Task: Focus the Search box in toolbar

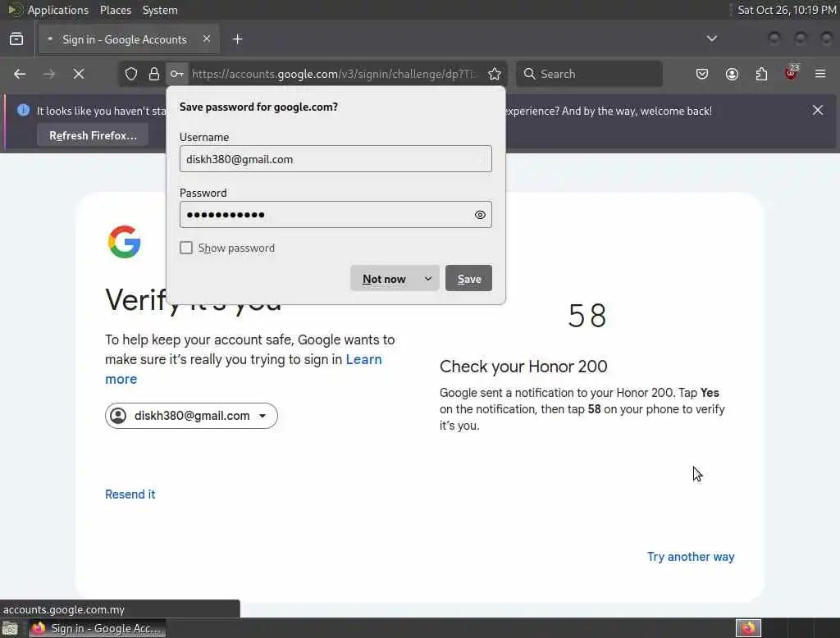Action: (589, 74)
